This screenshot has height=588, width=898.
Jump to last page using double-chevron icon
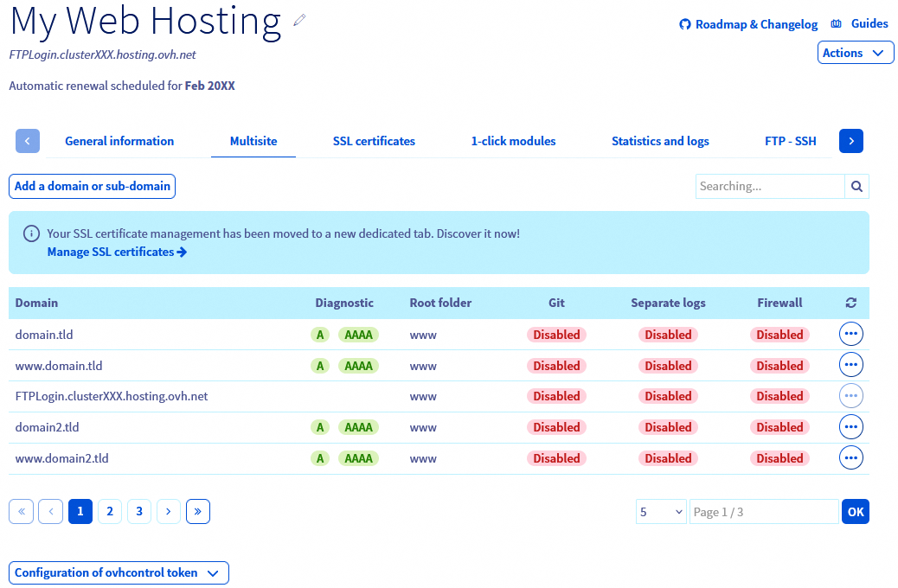[x=198, y=511]
